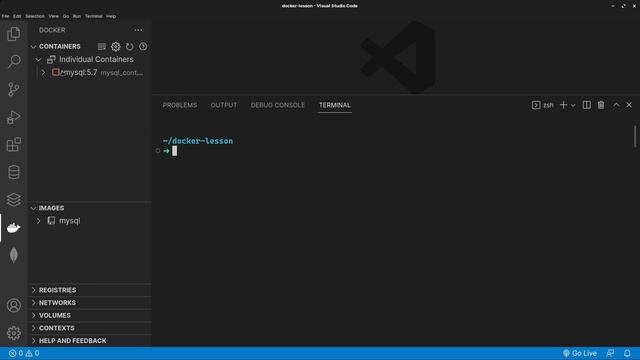The image size is (640, 360).
Task: Click the zsh terminal profile icon
Action: (x=536, y=105)
